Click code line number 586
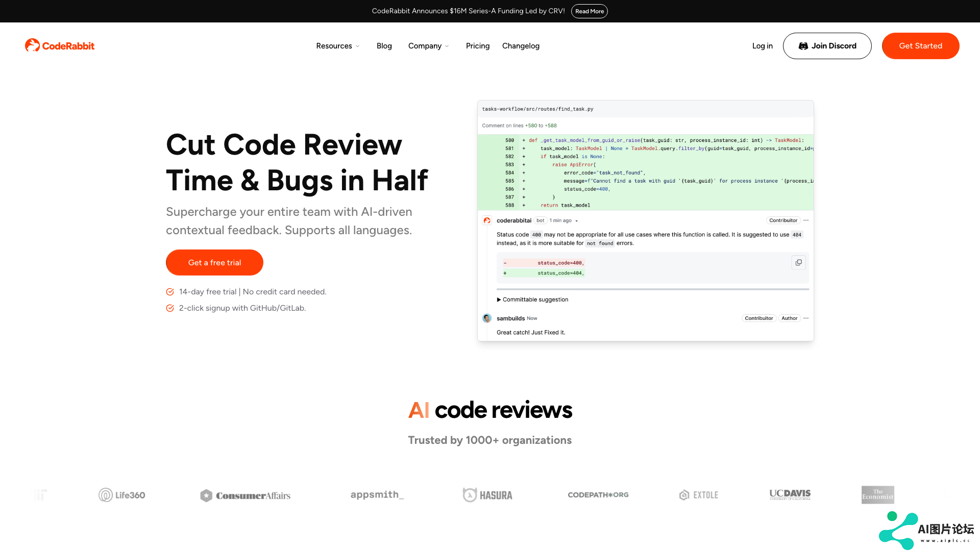Screen dimensions: 980x551 [x=509, y=189]
